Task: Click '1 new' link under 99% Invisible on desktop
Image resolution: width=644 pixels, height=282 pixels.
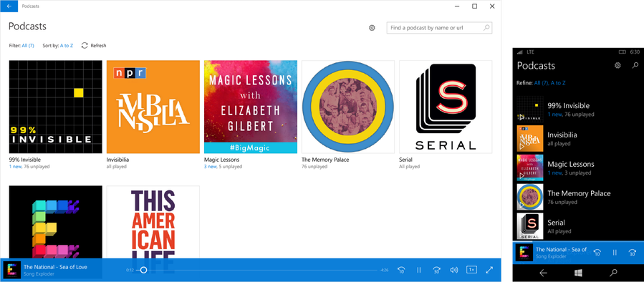Action: pos(15,167)
